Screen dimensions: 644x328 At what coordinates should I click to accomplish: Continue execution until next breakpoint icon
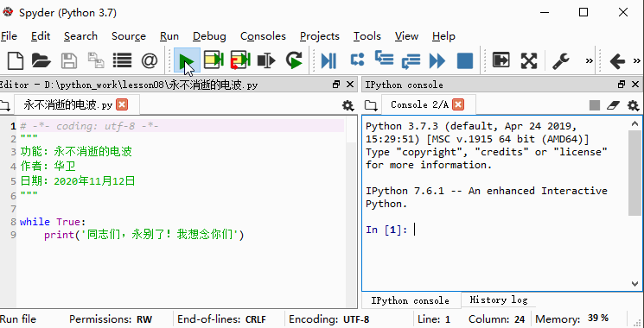point(437,60)
